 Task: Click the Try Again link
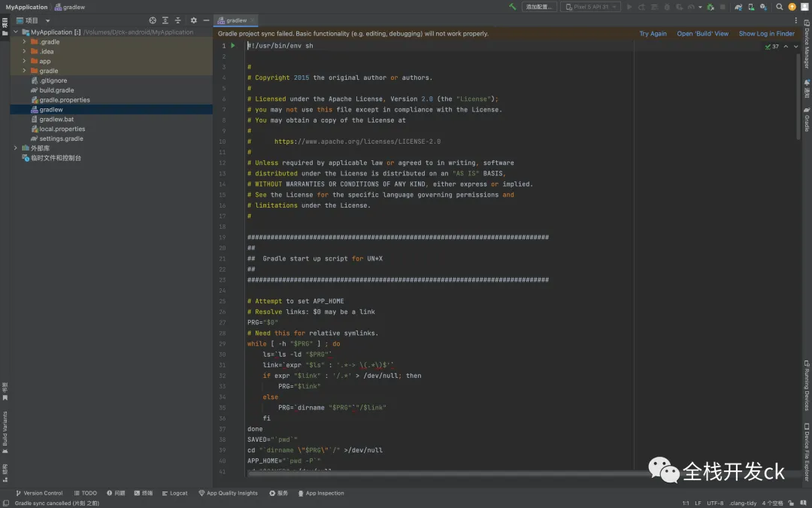pos(653,34)
